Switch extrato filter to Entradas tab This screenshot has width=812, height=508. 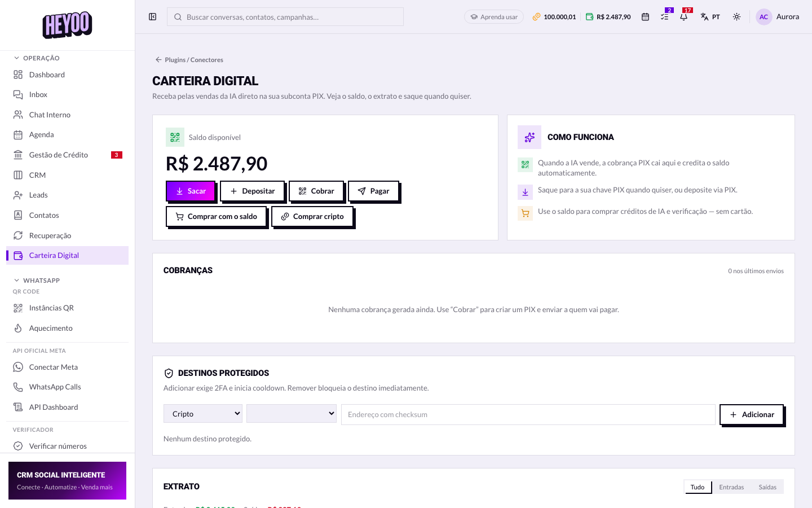click(x=731, y=487)
